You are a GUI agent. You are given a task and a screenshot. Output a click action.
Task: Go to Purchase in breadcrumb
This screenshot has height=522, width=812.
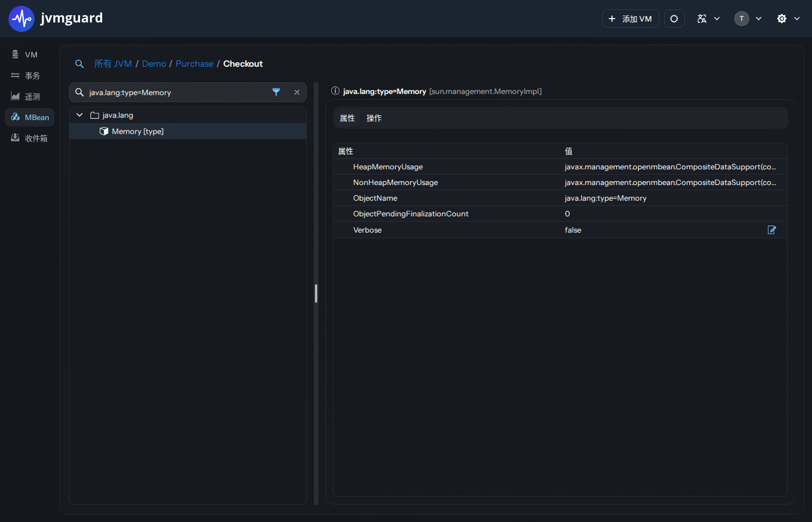coord(194,64)
